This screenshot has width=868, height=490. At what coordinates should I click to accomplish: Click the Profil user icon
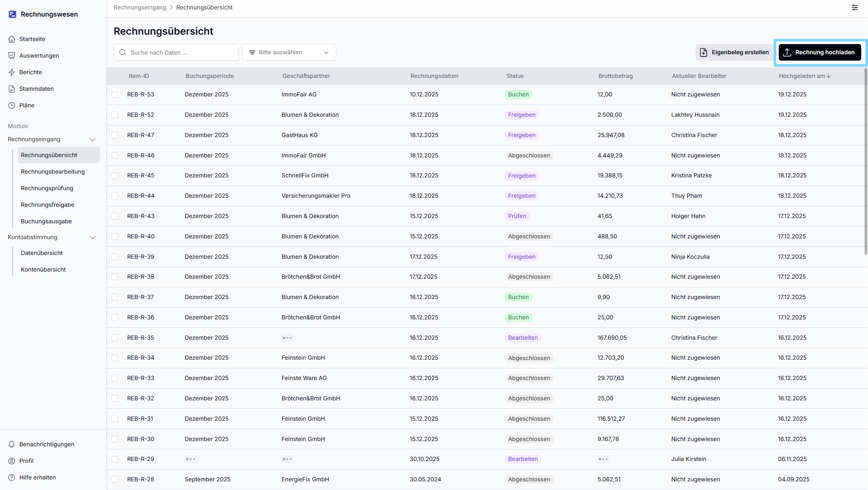click(12, 461)
